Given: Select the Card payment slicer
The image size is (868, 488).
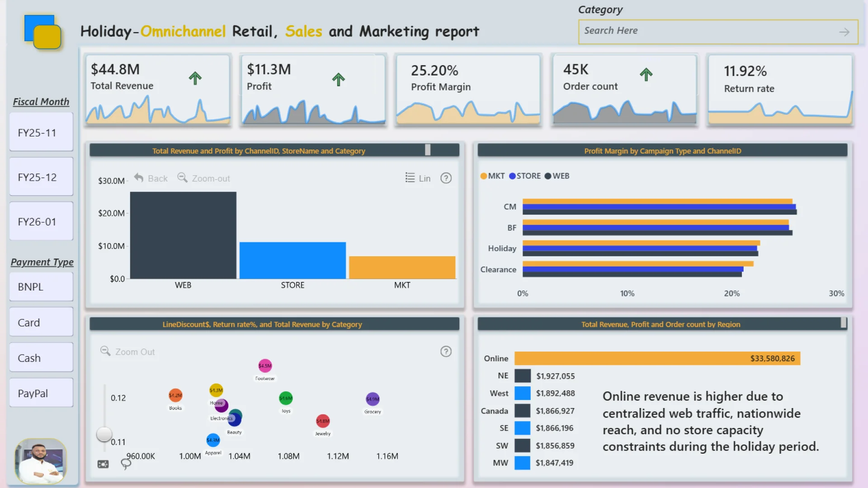Looking at the screenshot, I should point(41,323).
